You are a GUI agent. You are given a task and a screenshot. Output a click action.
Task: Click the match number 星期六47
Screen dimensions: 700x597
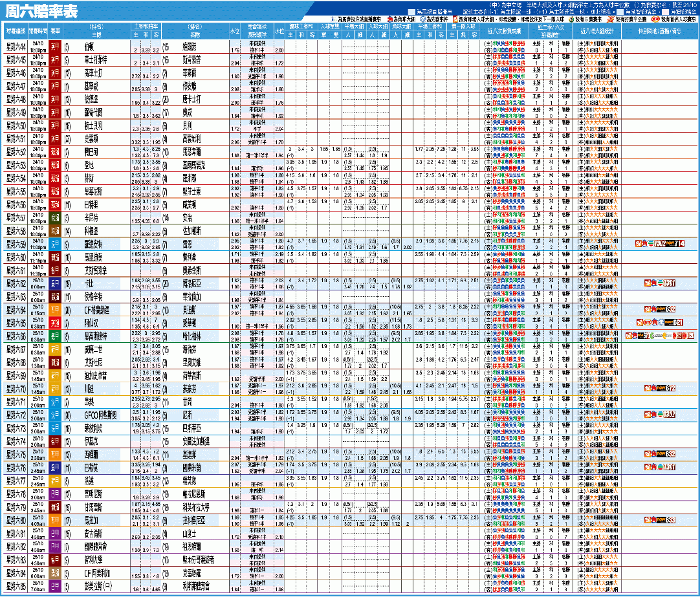tap(16, 86)
